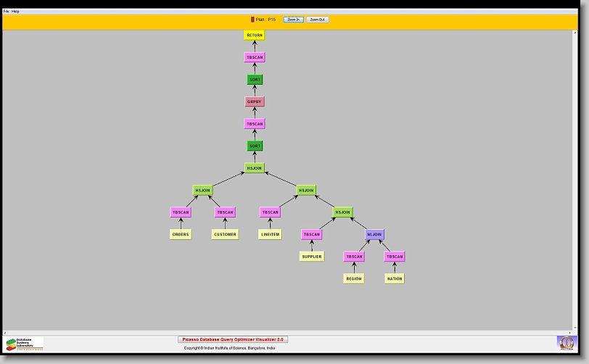Click the LINEITEM table node
Viewport: 589px width, 364px height.
(x=270, y=234)
